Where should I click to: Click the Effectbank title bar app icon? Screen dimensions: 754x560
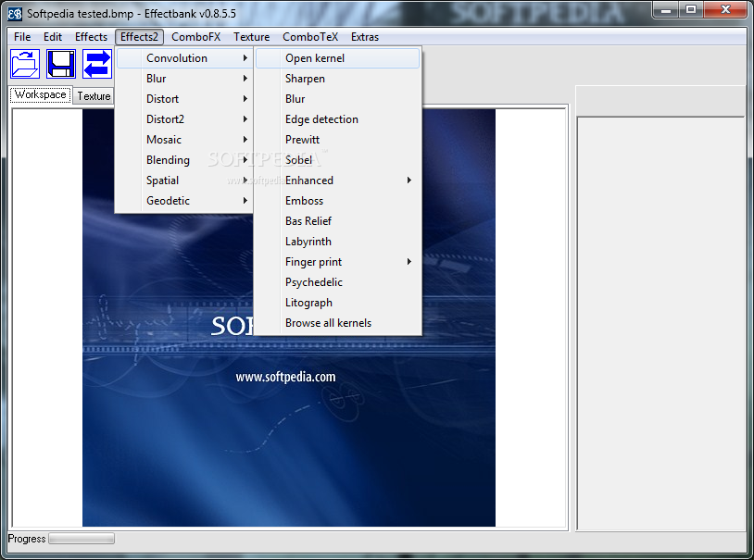coord(15,14)
